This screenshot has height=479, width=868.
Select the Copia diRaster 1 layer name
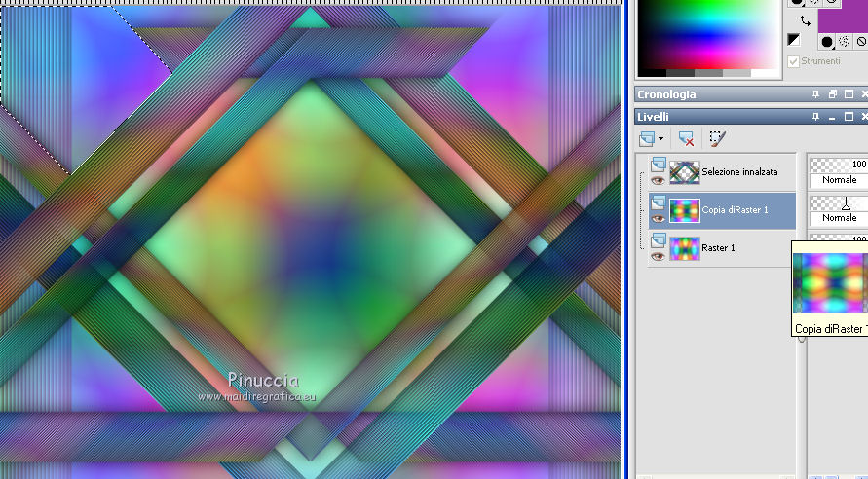pyautogui.click(x=735, y=210)
